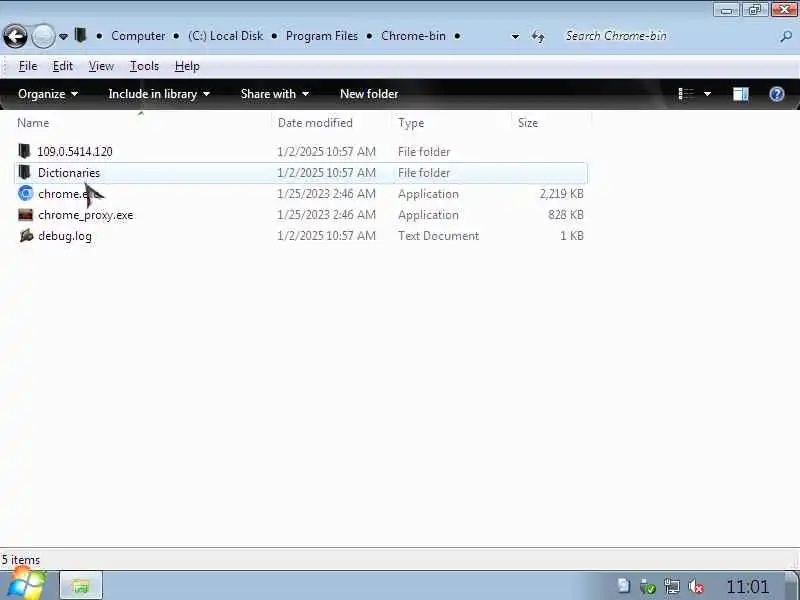The width and height of the screenshot is (800, 600).
Task: Select the chrome_proxy.exe file icon
Action: [25, 215]
